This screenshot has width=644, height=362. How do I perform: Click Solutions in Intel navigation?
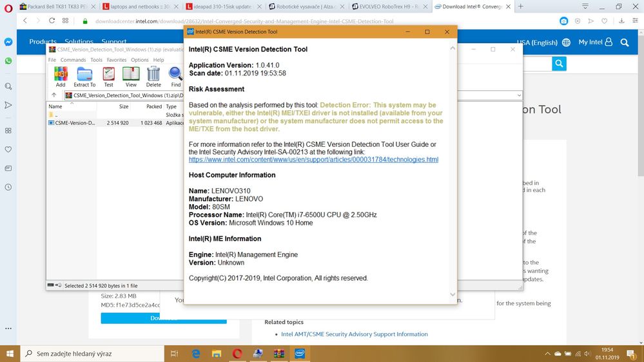point(79,41)
